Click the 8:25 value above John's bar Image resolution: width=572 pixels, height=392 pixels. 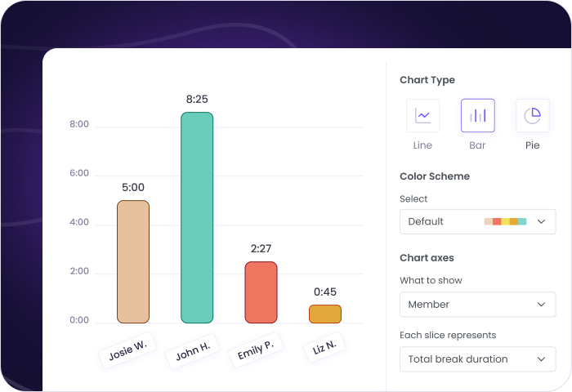pyautogui.click(x=197, y=100)
